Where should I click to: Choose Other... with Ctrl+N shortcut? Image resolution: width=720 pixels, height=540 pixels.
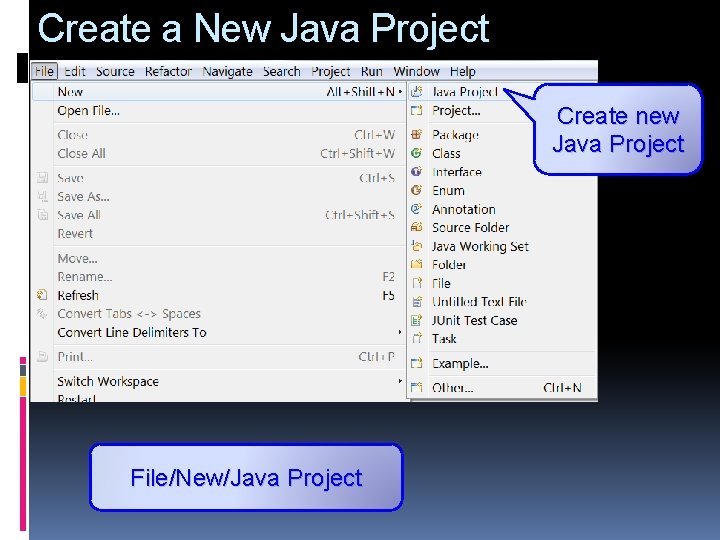point(502,388)
